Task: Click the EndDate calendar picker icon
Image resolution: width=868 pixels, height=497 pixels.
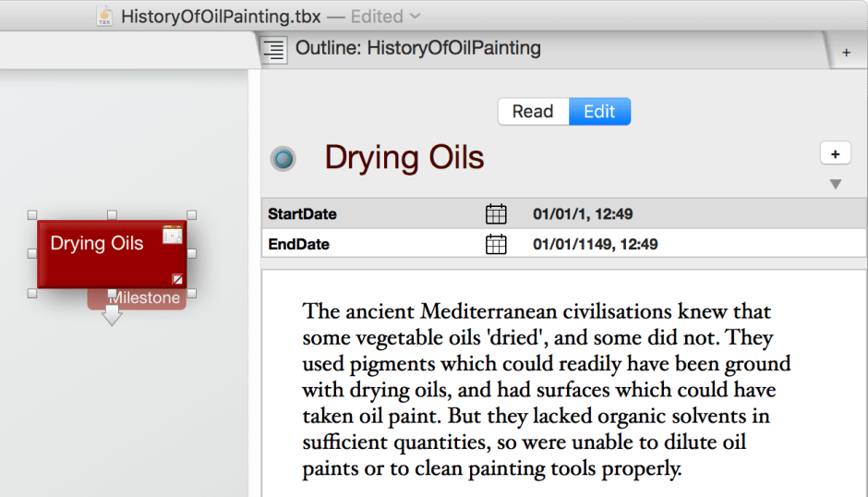Action: (496, 245)
